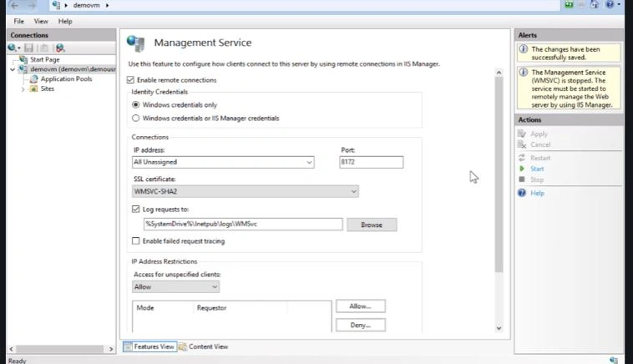The width and height of the screenshot is (633, 364).
Task: Click the scroll down arrow in main pane
Action: tap(499, 328)
